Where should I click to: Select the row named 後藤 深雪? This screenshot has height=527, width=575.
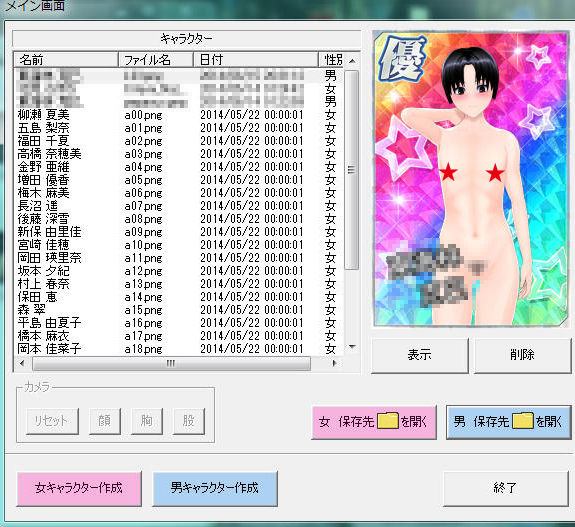point(179,219)
